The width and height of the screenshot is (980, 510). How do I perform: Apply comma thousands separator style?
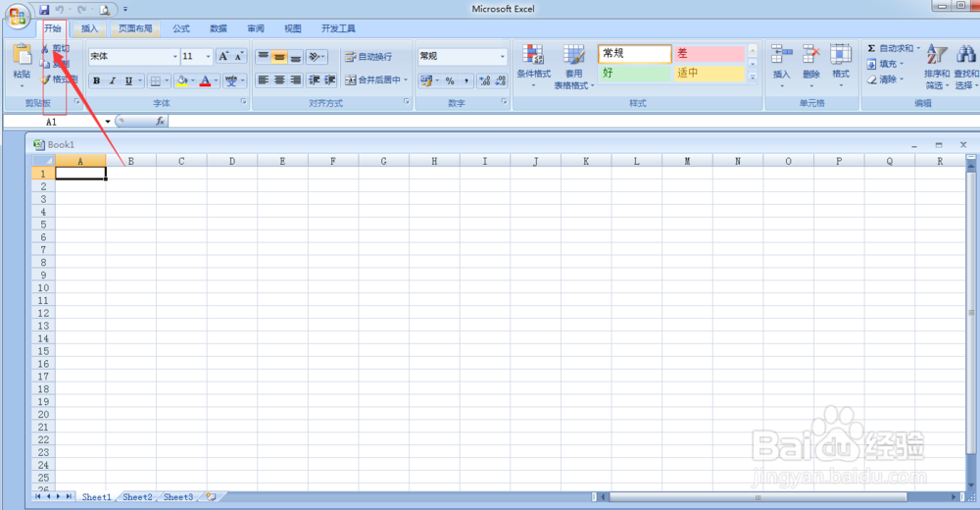click(466, 80)
